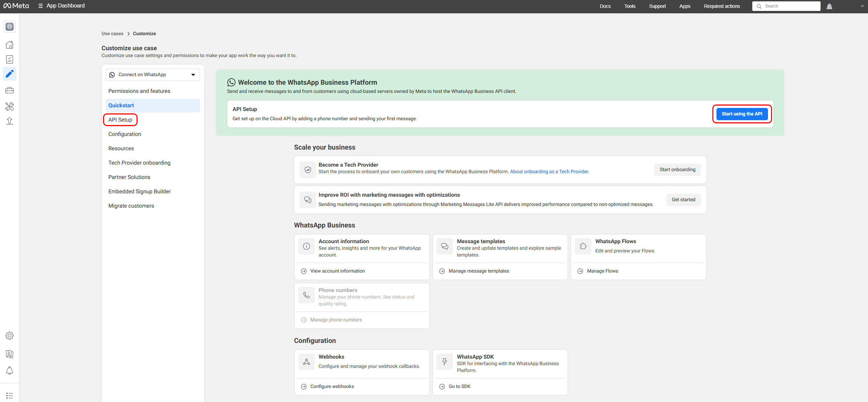Click the Meta logo
The height and width of the screenshot is (402, 868).
click(16, 6)
